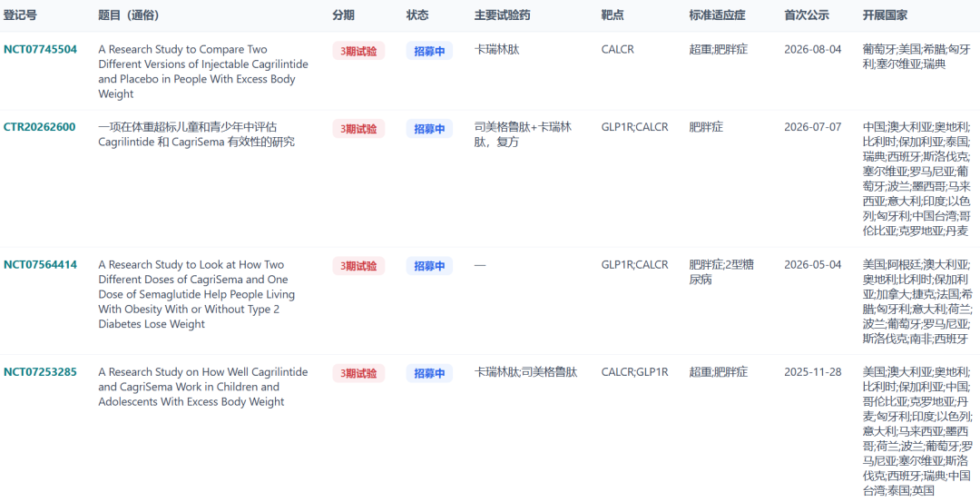Click the 开展国家 column header
This screenshot has height=502, width=980.
(885, 15)
